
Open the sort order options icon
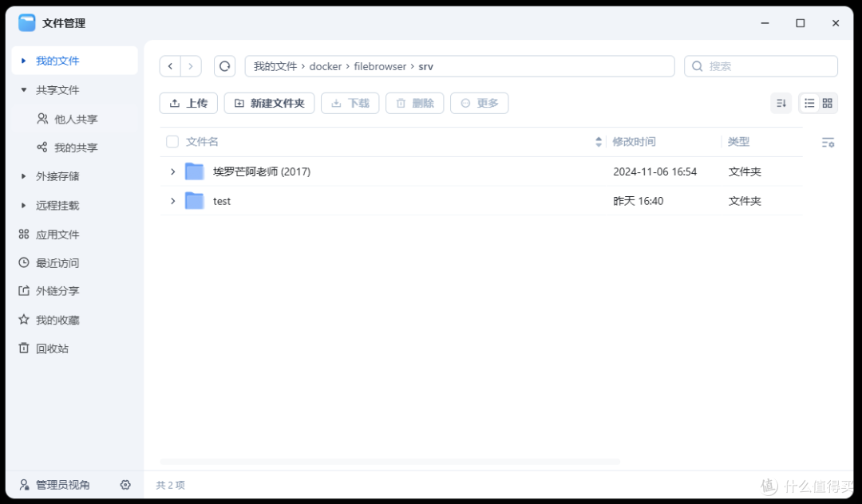[781, 103]
